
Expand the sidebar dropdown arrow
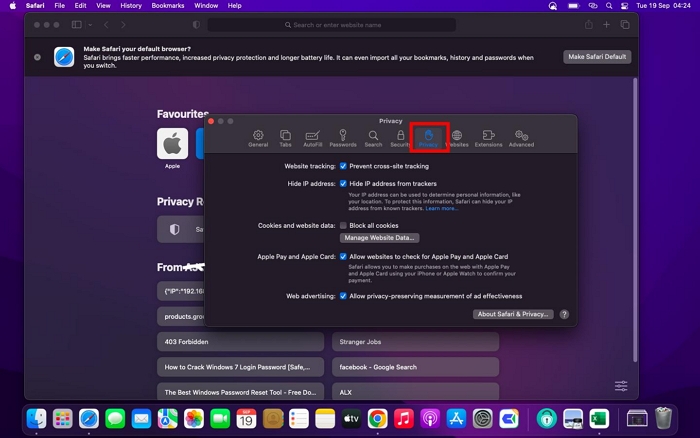90,25
